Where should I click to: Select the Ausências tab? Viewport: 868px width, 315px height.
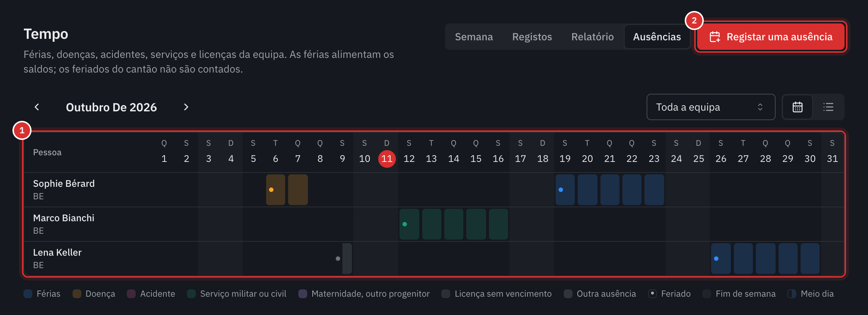657,37
